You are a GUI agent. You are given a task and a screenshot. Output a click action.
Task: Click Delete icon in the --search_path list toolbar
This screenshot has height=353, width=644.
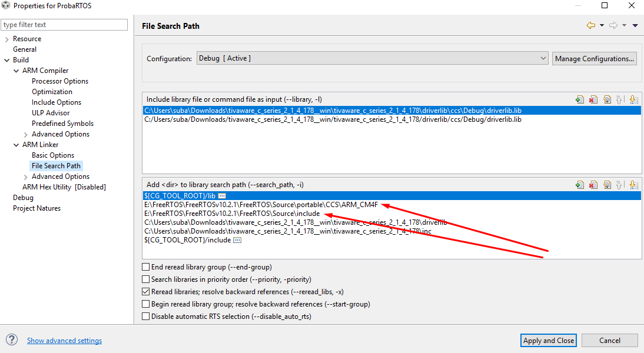click(593, 185)
